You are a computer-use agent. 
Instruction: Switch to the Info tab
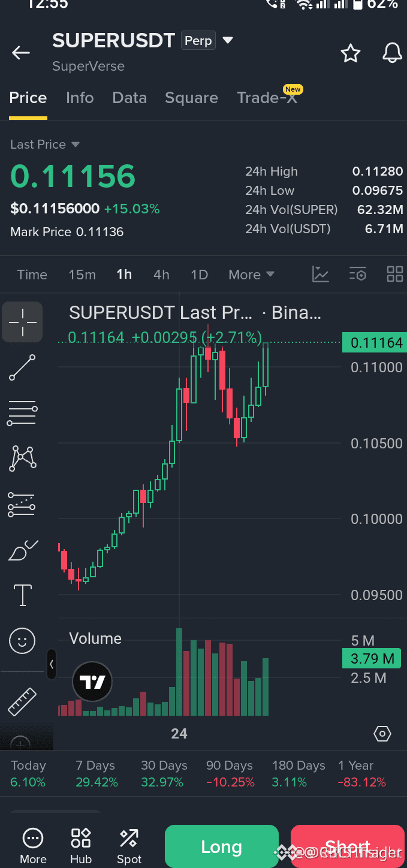pyautogui.click(x=80, y=98)
